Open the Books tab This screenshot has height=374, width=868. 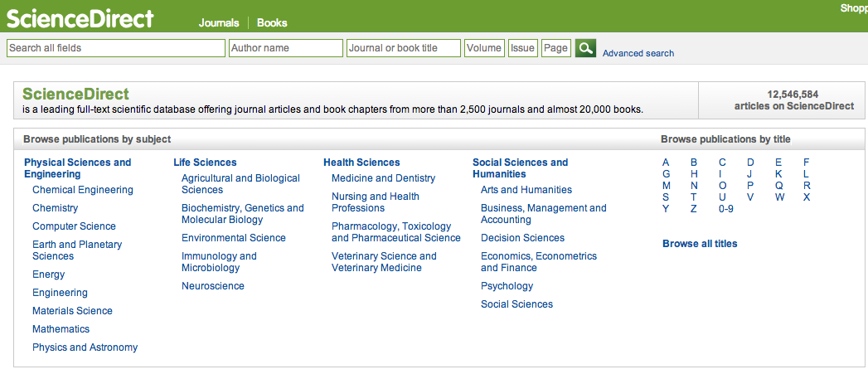272,23
